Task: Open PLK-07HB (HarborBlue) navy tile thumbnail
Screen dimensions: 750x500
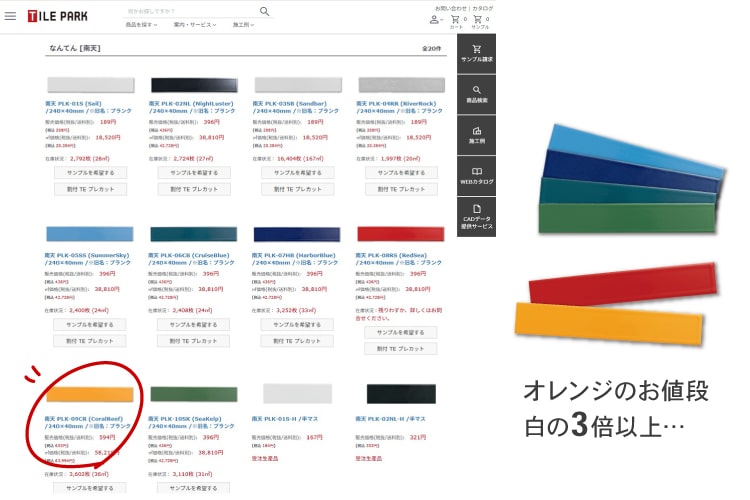Action: (297, 234)
